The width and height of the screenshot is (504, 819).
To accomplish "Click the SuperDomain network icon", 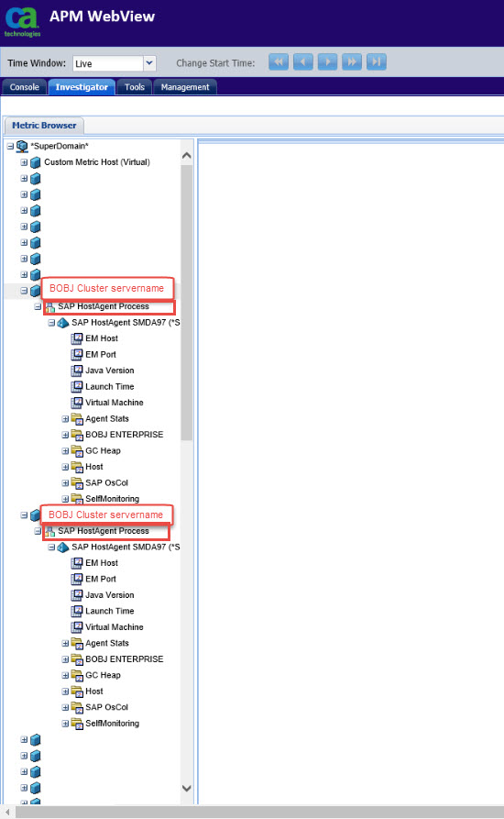I will tap(22, 146).
